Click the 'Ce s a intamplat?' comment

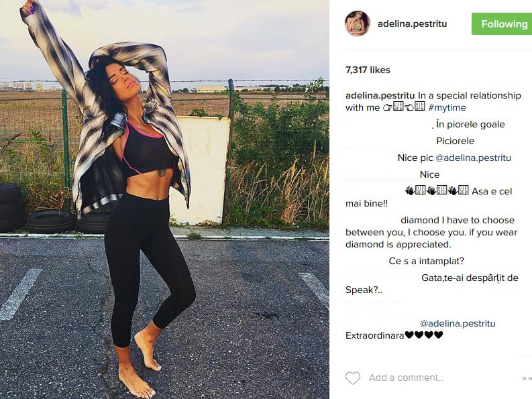[x=427, y=261]
